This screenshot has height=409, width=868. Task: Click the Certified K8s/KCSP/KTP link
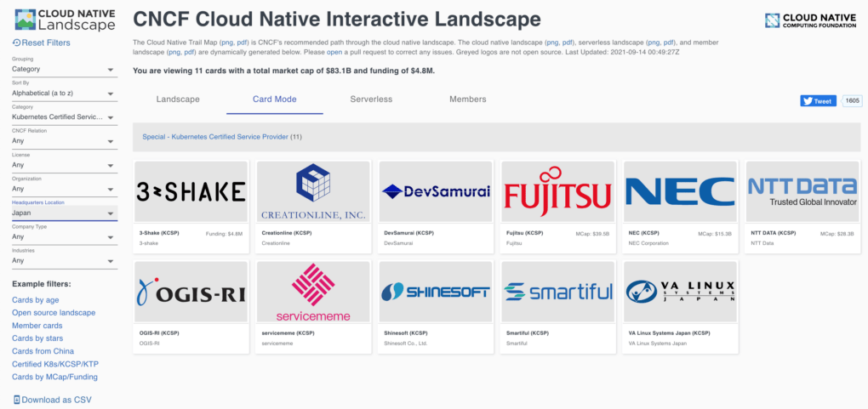tap(55, 364)
